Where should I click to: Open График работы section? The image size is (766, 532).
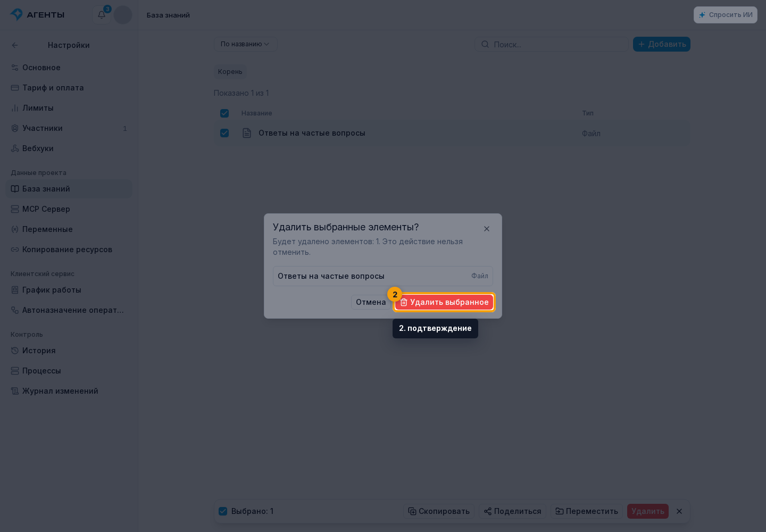click(69, 290)
